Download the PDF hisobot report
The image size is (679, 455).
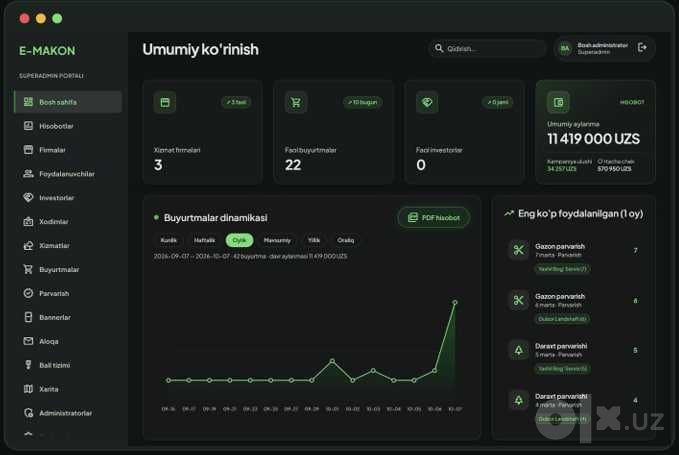pyautogui.click(x=433, y=218)
